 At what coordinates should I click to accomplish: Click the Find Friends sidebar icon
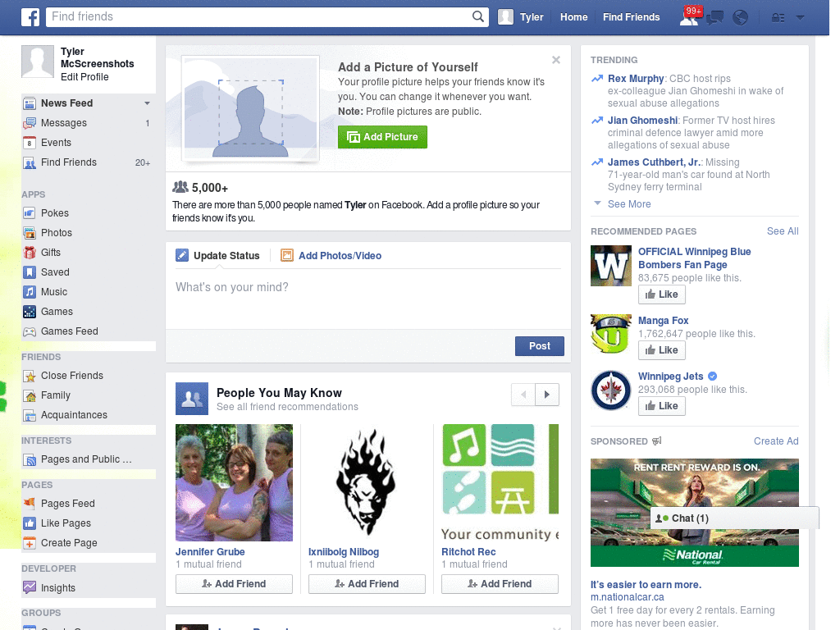coord(30,163)
